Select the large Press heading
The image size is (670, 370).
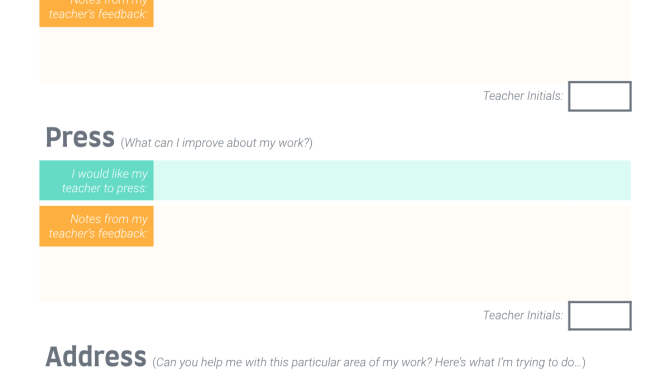click(80, 138)
